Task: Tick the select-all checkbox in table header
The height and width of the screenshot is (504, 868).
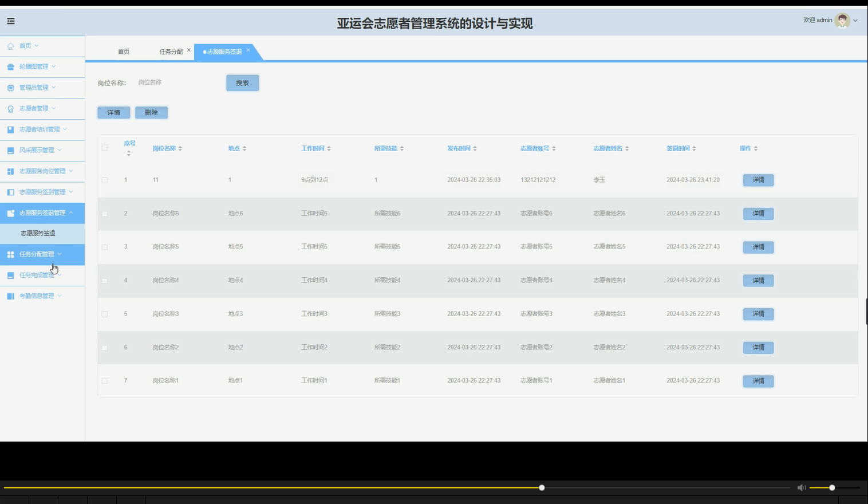Action: (x=105, y=148)
